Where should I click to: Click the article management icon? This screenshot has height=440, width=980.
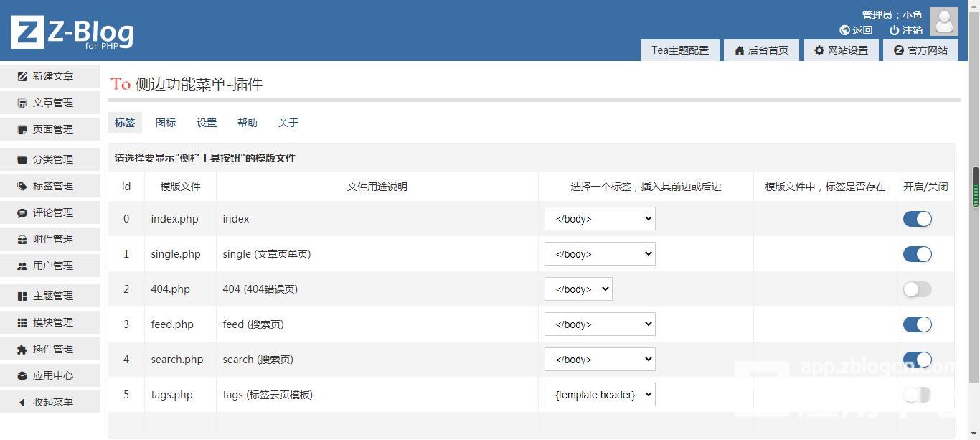[x=22, y=103]
